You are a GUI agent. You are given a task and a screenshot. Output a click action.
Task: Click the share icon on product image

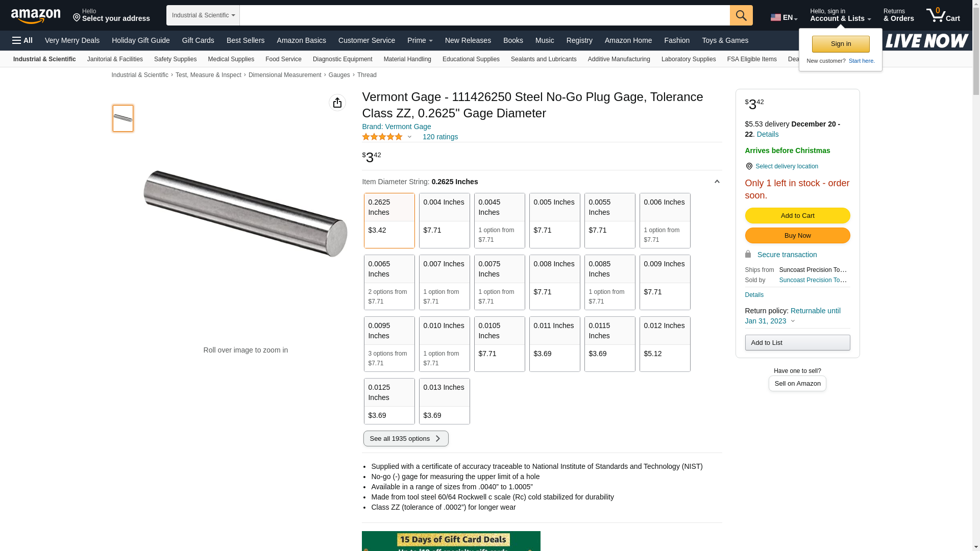337,103
